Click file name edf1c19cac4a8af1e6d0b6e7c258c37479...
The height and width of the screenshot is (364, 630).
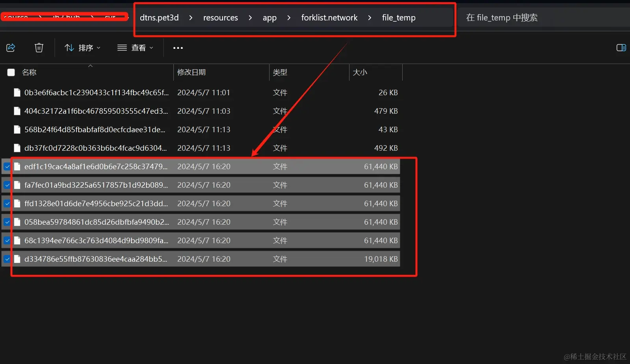point(96,166)
